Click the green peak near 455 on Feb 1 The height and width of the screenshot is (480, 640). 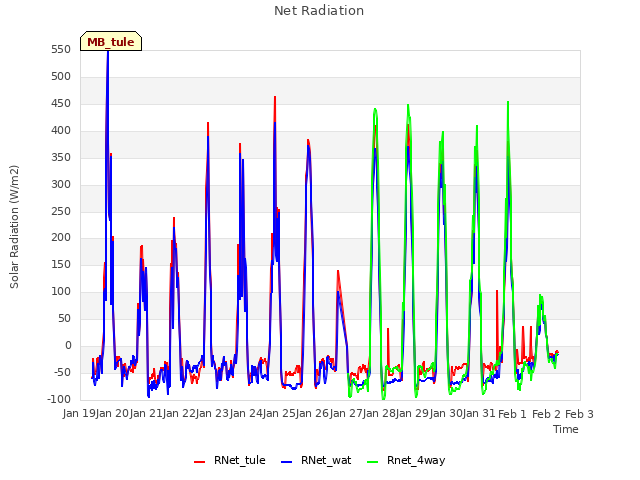coord(508,102)
